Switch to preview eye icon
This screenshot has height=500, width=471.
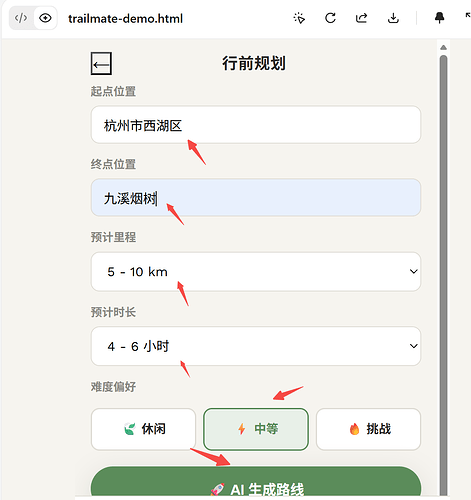[45, 18]
